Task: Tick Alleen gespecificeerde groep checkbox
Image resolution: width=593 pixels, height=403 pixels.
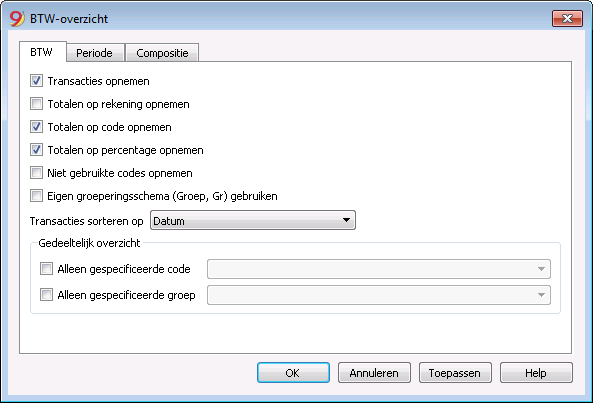Action: tap(47, 294)
